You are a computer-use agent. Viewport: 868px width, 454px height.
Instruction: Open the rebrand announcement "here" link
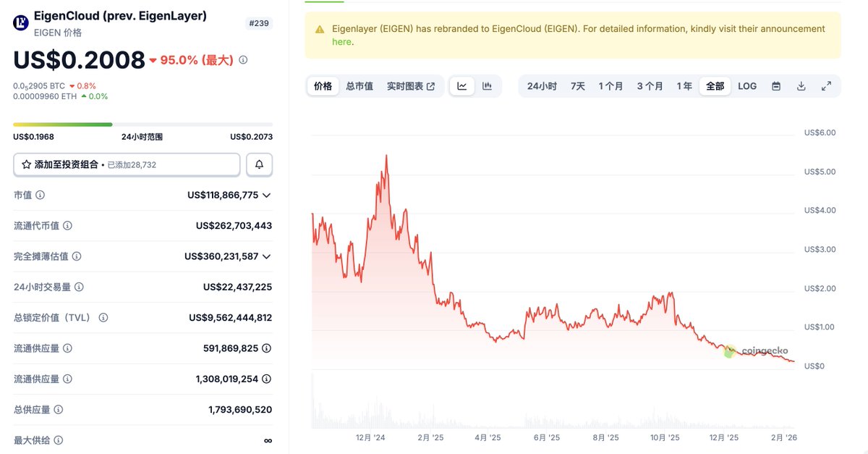pyautogui.click(x=341, y=42)
